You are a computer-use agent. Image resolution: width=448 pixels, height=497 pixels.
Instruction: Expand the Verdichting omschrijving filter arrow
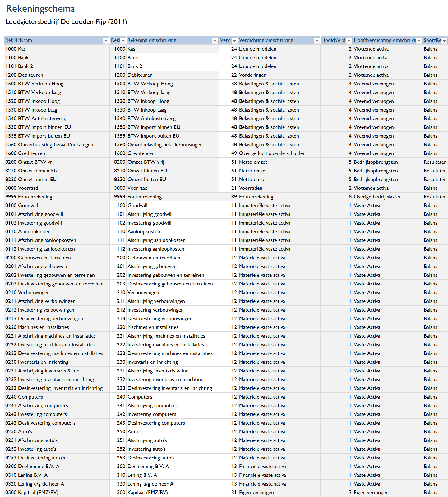[x=316, y=41]
